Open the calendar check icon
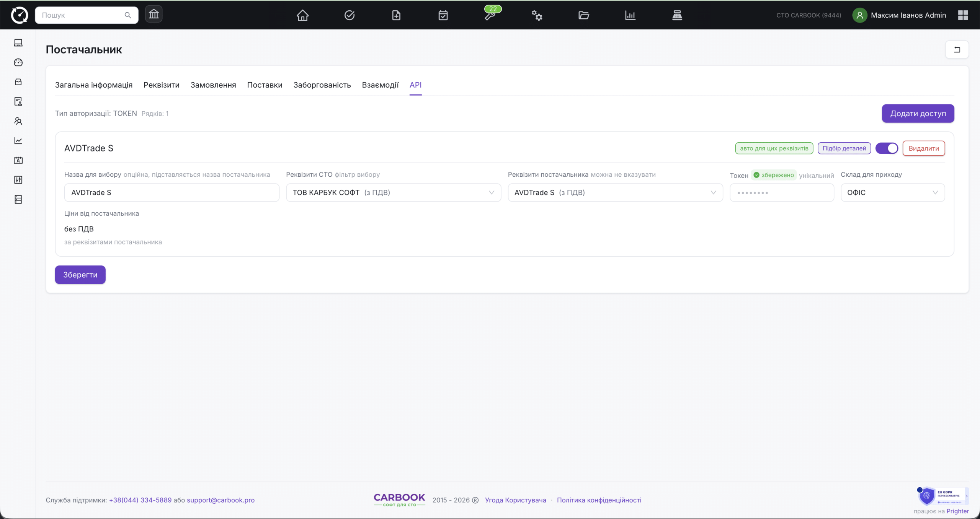 443,15
